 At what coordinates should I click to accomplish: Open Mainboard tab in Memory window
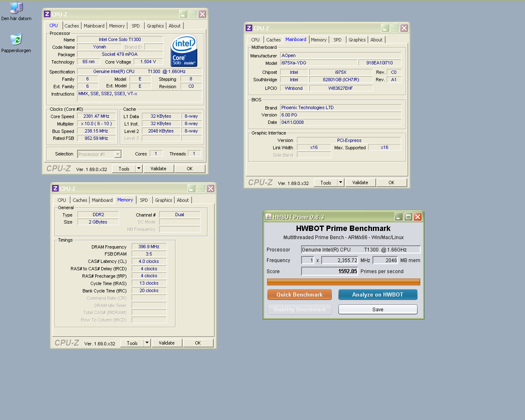(x=102, y=200)
